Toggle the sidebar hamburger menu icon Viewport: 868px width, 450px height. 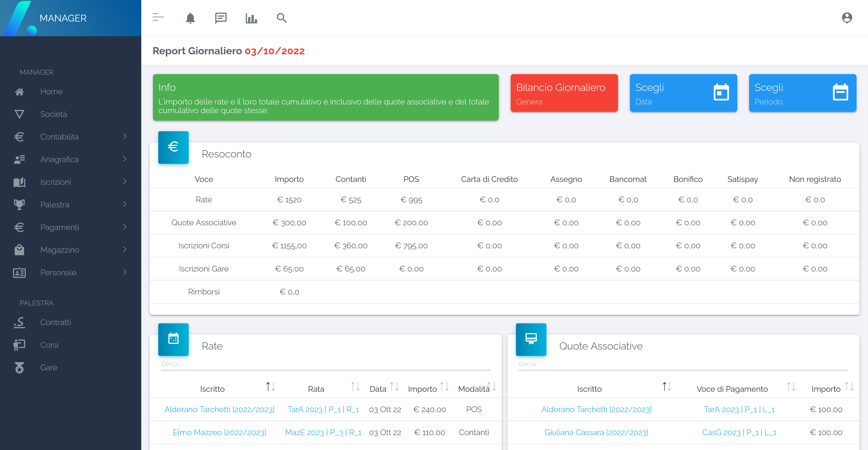158,17
